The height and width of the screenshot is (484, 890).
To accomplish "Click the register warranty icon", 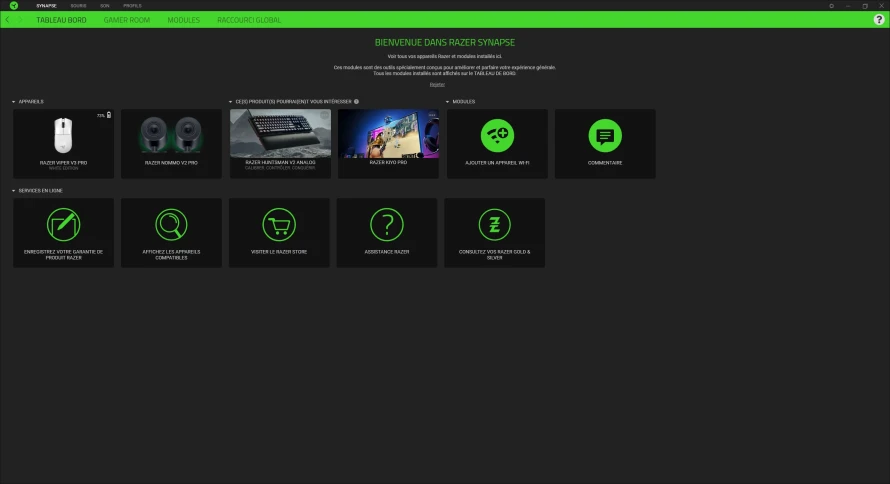I will pyautogui.click(x=64, y=225).
